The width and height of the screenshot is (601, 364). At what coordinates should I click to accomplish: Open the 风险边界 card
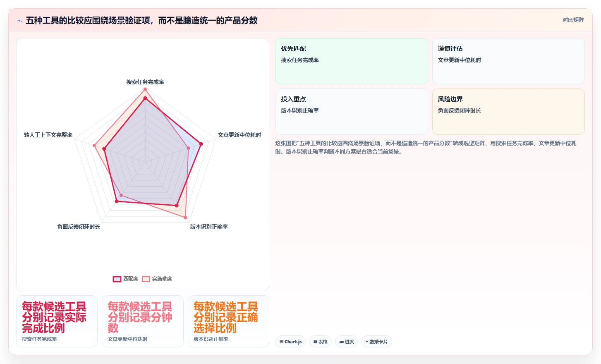(508, 112)
